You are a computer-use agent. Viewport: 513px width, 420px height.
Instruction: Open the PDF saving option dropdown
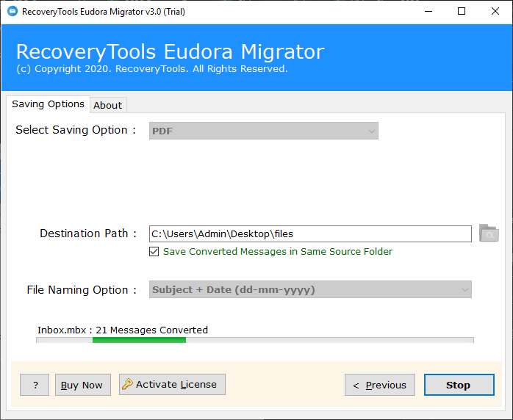point(264,131)
